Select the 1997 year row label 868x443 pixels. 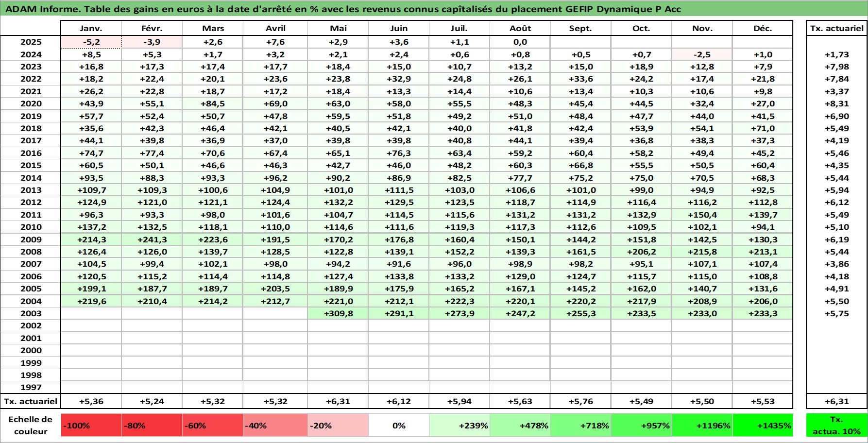pos(31,387)
